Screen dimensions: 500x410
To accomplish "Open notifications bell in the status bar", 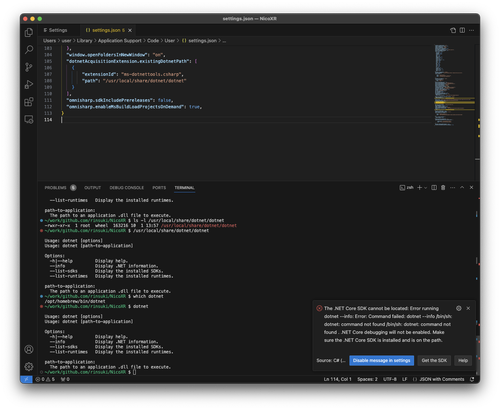I will point(472,379).
